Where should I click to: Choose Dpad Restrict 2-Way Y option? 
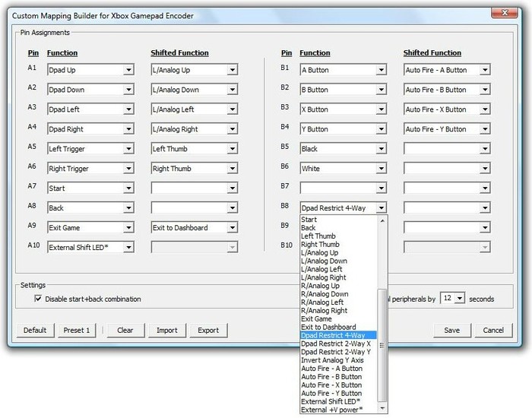click(339, 352)
